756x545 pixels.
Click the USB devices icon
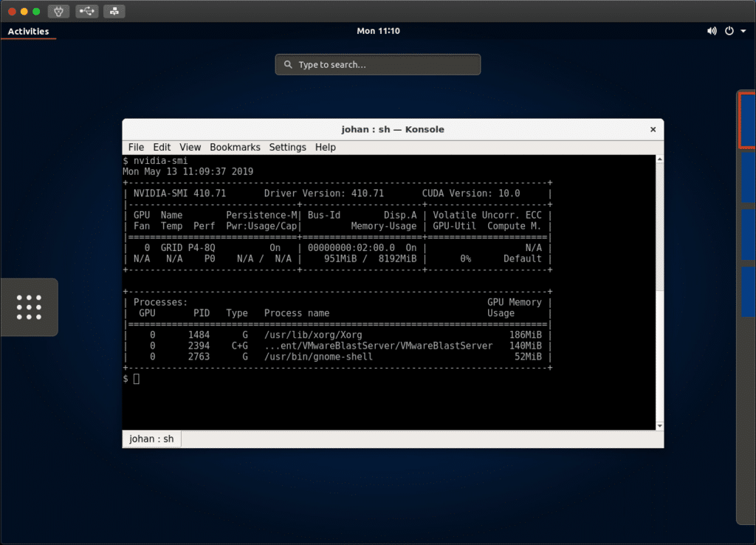[x=86, y=12]
